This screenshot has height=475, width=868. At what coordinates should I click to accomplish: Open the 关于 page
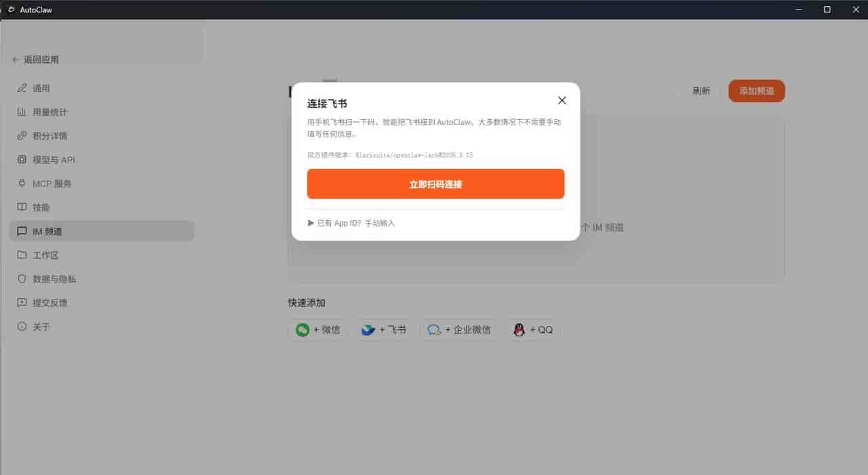coord(102,327)
